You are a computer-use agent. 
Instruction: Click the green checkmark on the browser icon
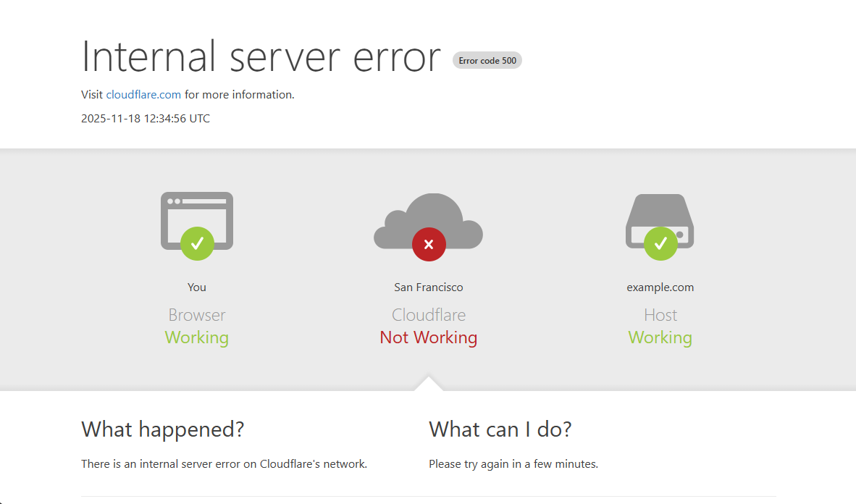196,244
